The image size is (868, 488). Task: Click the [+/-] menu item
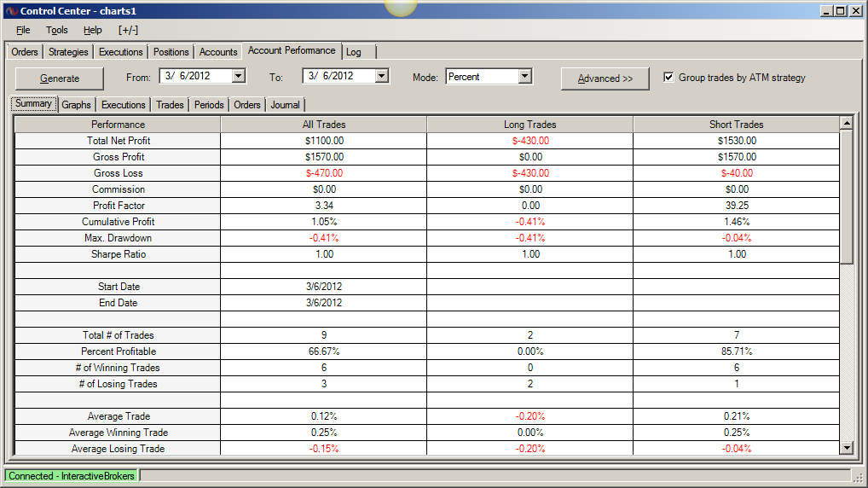coord(128,30)
